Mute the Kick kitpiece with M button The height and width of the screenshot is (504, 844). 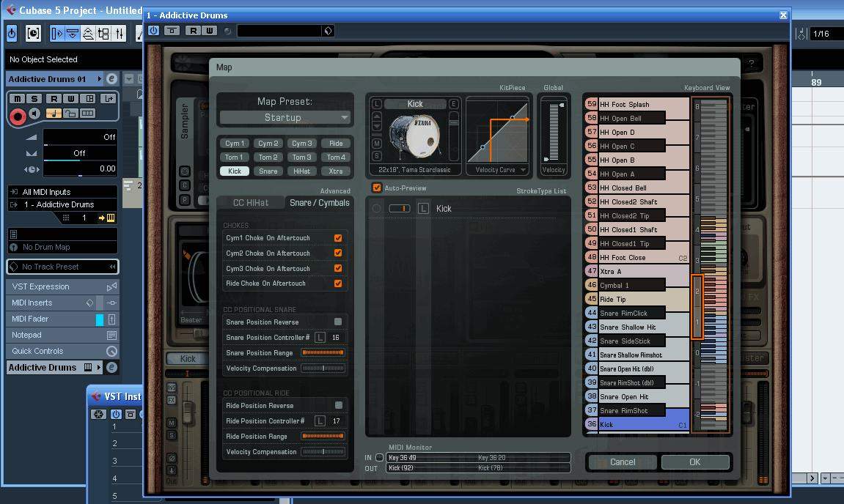(x=377, y=144)
